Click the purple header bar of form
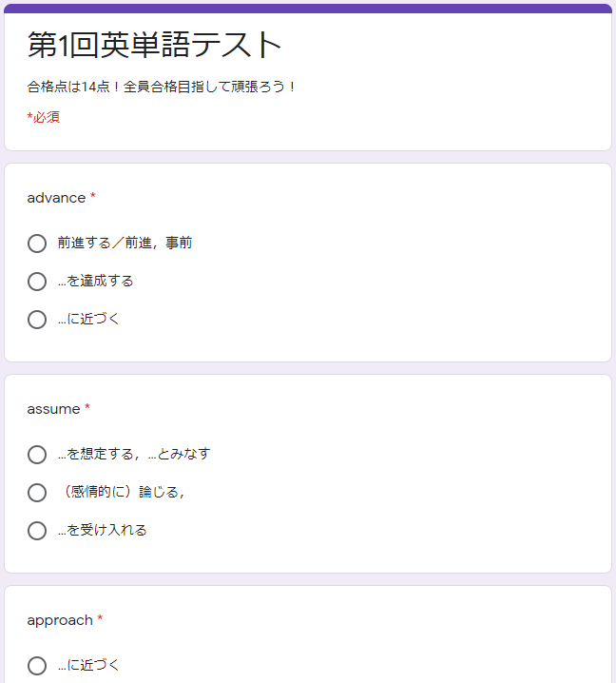The image size is (616, 683). click(308, 9)
